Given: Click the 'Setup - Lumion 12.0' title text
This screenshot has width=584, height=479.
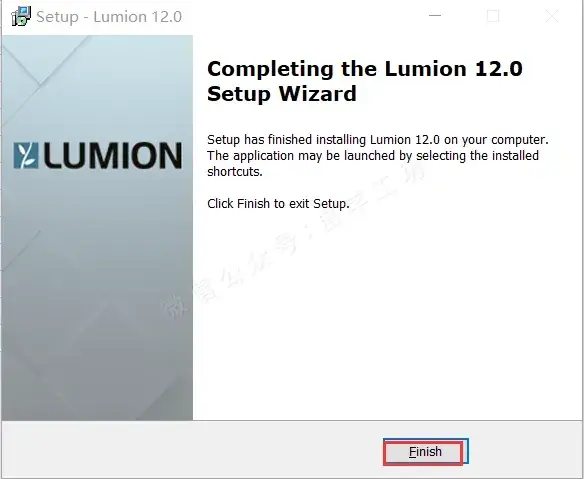Looking at the screenshot, I should tap(109, 17).
